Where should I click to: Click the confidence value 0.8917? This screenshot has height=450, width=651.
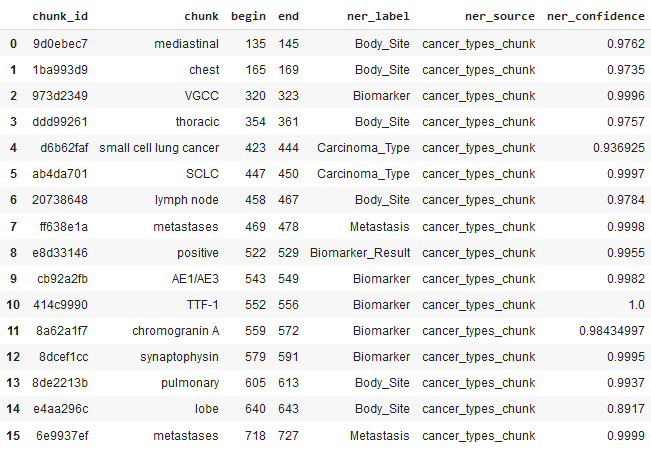(x=618, y=408)
